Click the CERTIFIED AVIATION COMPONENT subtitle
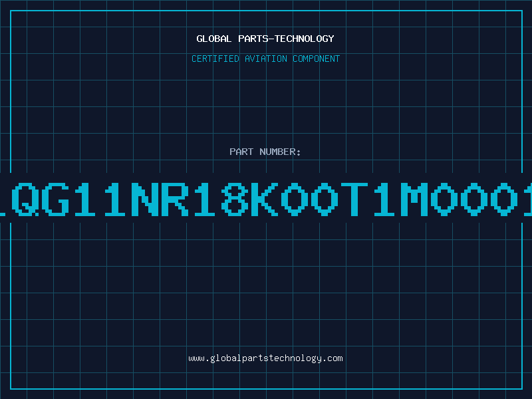Image resolution: width=532 pixels, height=399 pixels. coord(265,59)
